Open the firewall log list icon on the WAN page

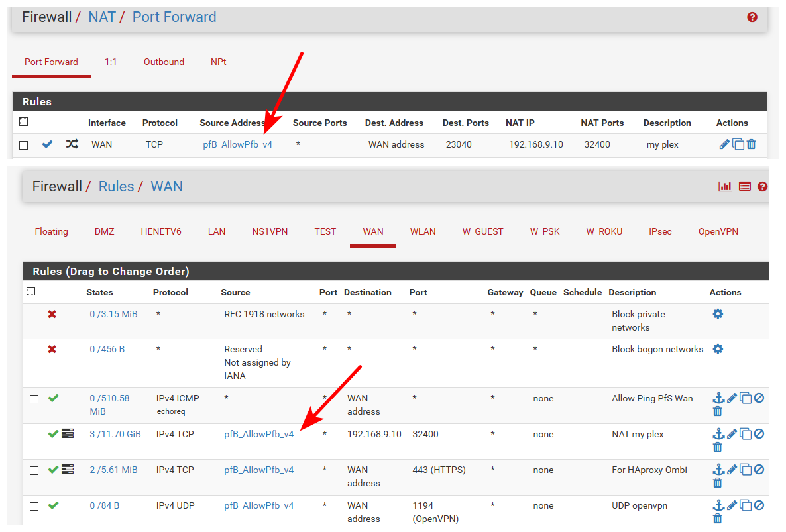click(744, 186)
